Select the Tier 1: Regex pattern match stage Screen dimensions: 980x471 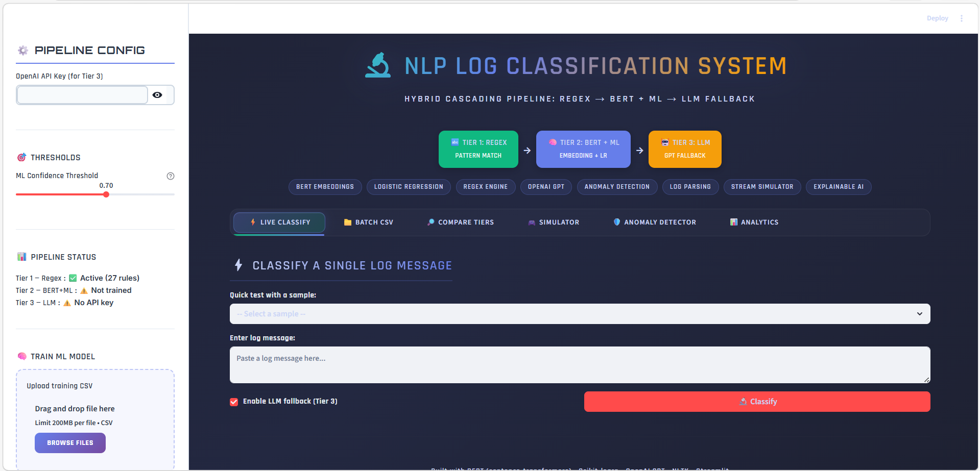pos(478,149)
